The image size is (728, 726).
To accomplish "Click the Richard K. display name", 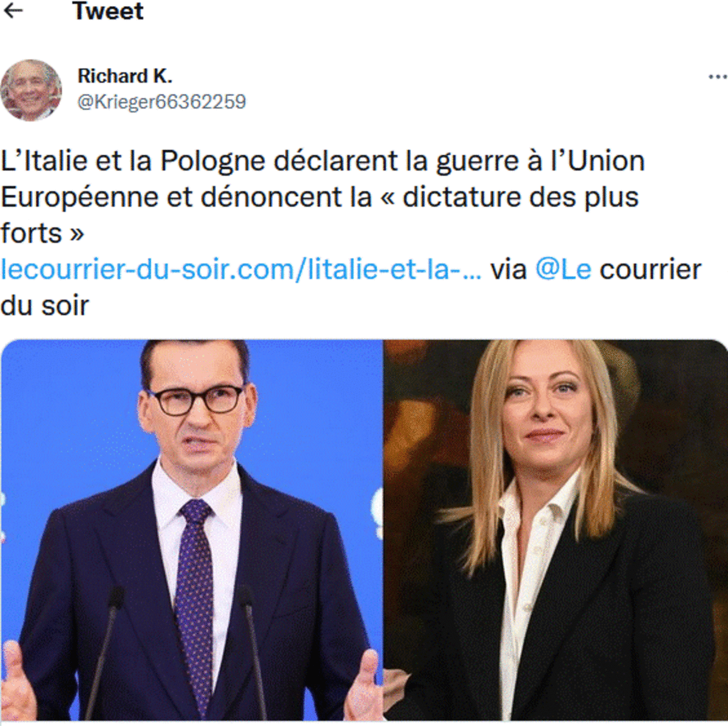I will pos(125,76).
